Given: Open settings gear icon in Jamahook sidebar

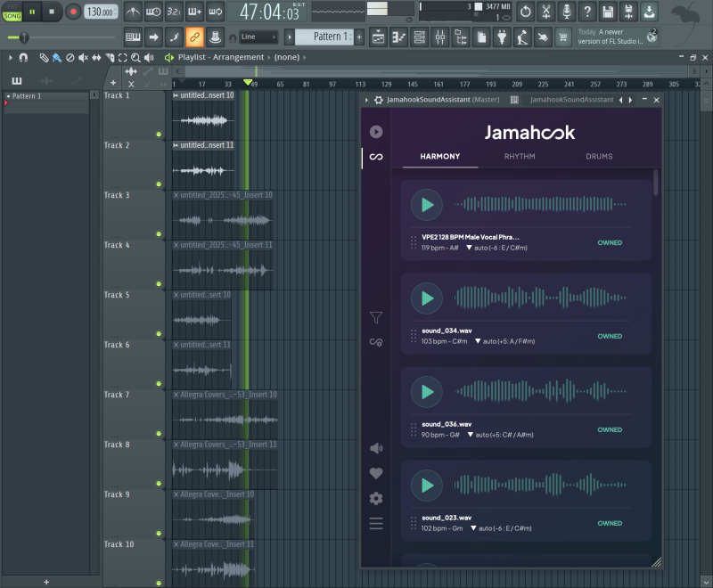Looking at the screenshot, I should coord(375,499).
